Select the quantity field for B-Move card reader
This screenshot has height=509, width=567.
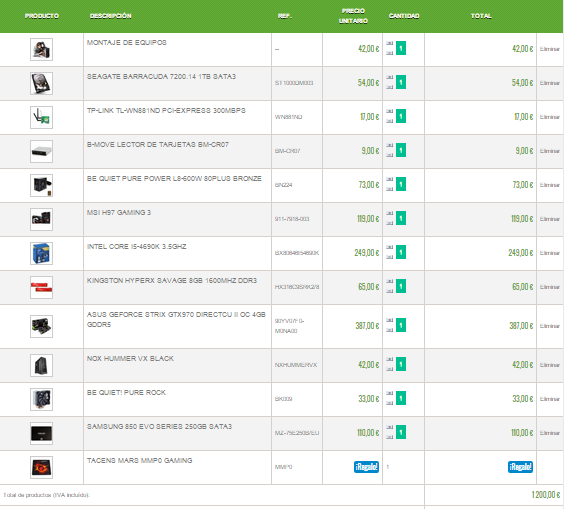(401, 150)
